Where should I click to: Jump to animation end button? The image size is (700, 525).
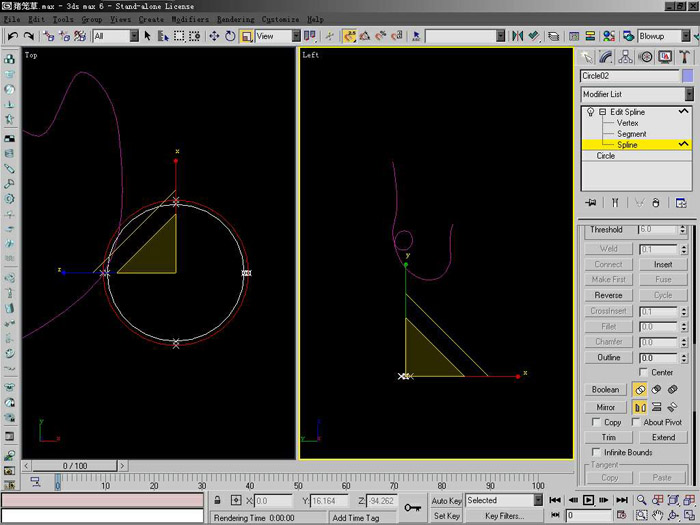pyautogui.click(x=622, y=500)
